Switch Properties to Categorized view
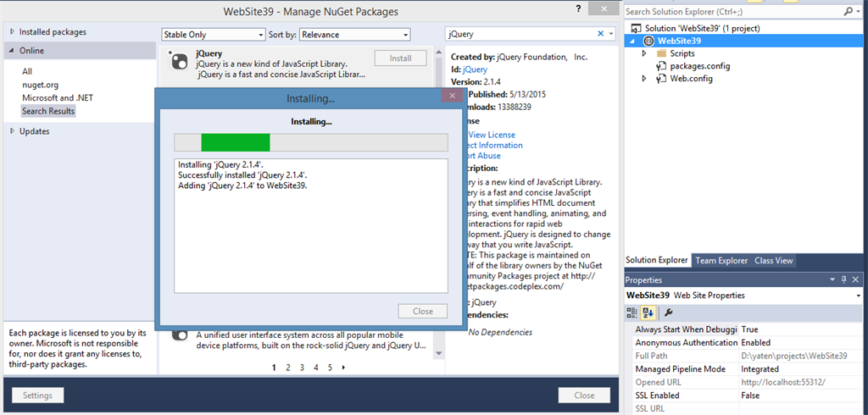Image resolution: width=868 pixels, height=415 pixels. [632, 313]
